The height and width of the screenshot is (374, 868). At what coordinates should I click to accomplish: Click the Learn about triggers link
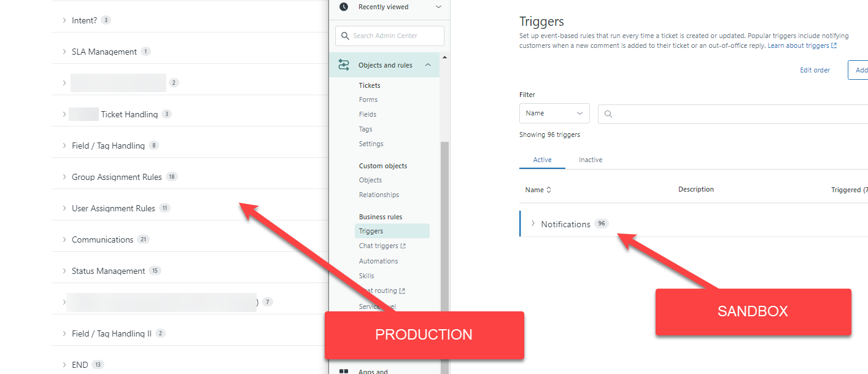pyautogui.click(x=802, y=45)
